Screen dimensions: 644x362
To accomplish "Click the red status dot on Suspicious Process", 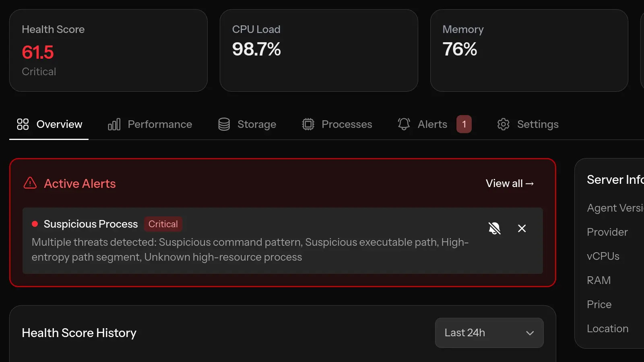I will coord(34,224).
